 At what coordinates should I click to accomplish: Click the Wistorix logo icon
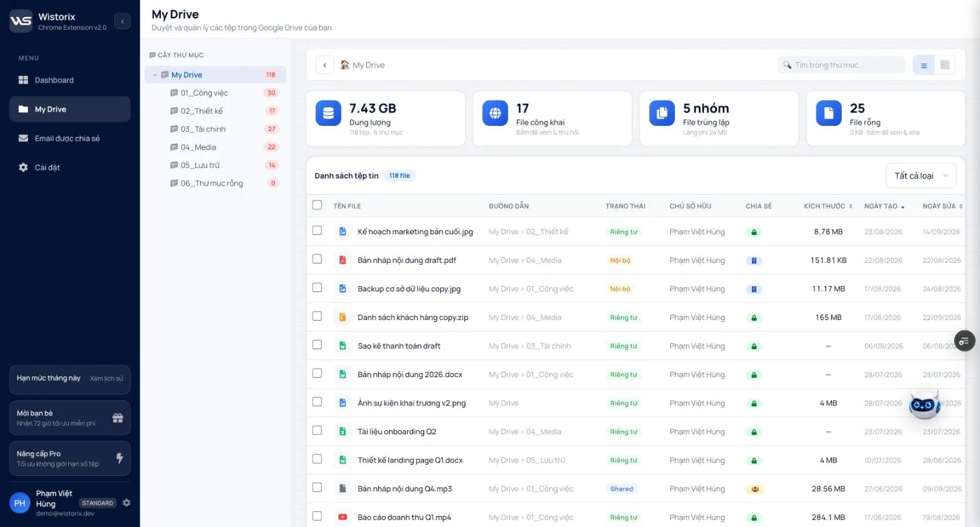21,21
